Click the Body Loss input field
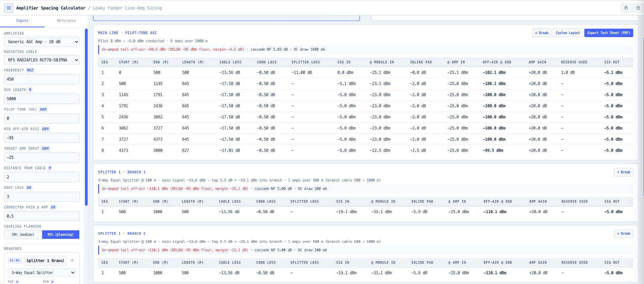The width and height of the screenshot is (644, 284). click(x=42, y=197)
